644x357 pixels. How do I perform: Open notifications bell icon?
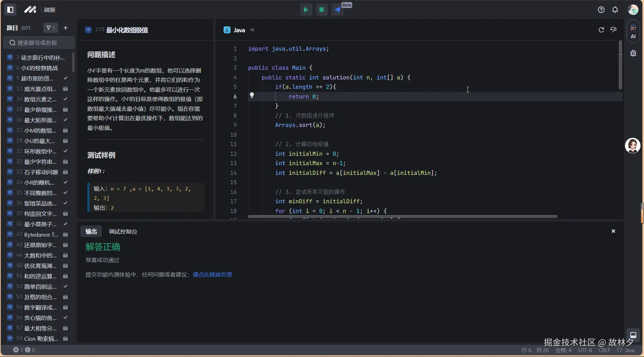[615, 10]
